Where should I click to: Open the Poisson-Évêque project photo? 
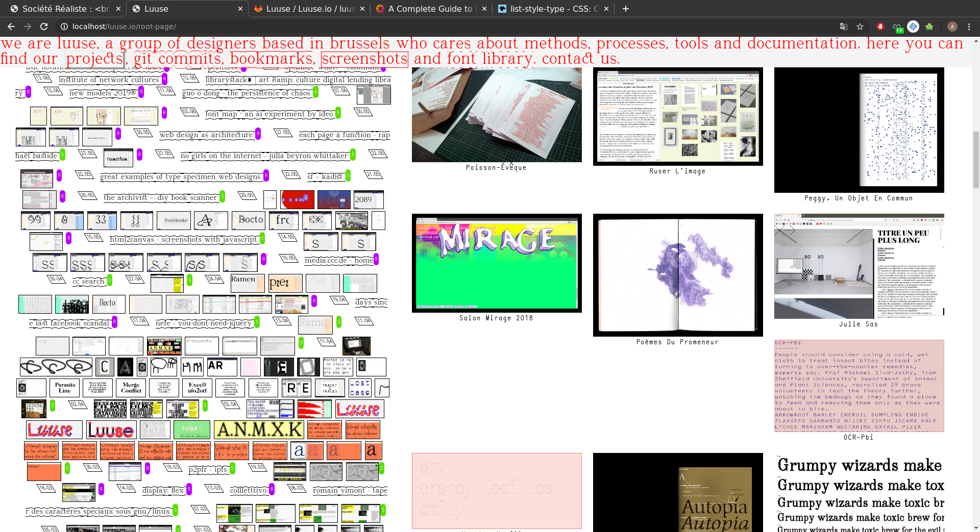click(x=496, y=115)
